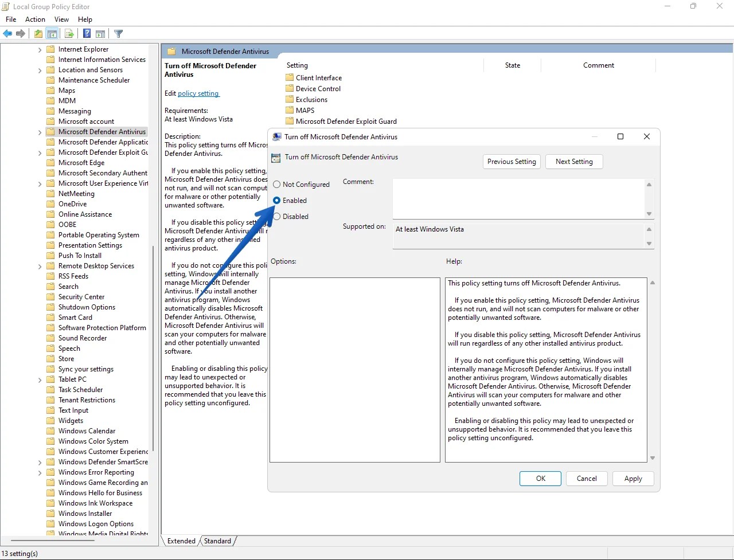The width and height of the screenshot is (734, 560).
Task: Click the Filter icon in the toolbar
Action: [x=118, y=33]
